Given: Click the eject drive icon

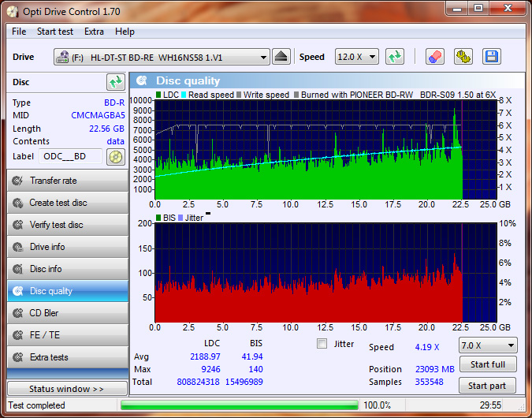Looking at the screenshot, I should coord(282,57).
